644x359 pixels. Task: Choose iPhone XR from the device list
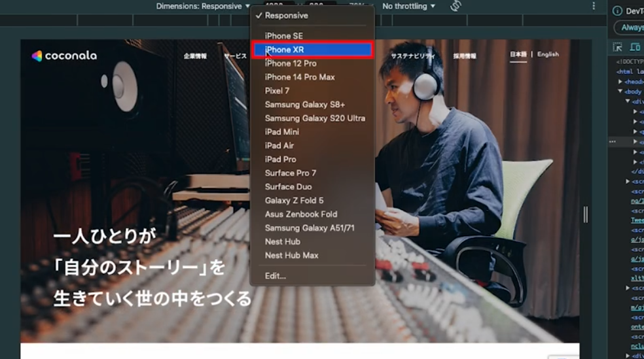(x=312, y=50)
